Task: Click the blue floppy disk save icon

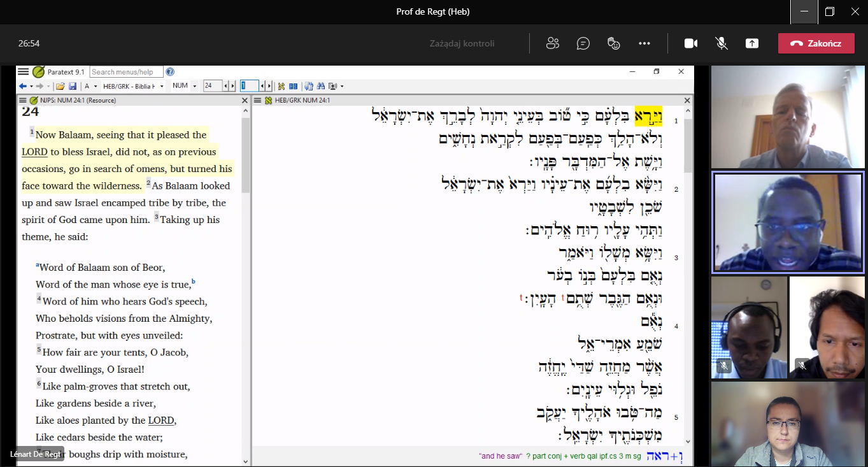Action: tap(73, 86)
